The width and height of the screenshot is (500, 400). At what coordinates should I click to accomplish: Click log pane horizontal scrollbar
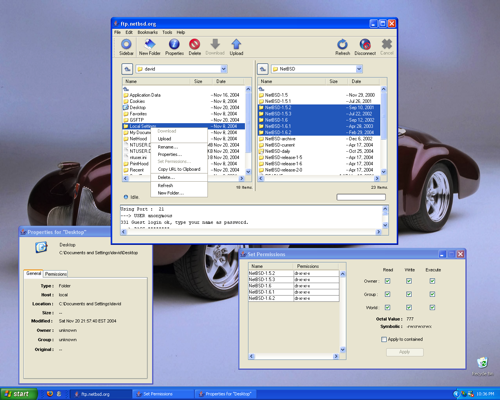(252, 232)
